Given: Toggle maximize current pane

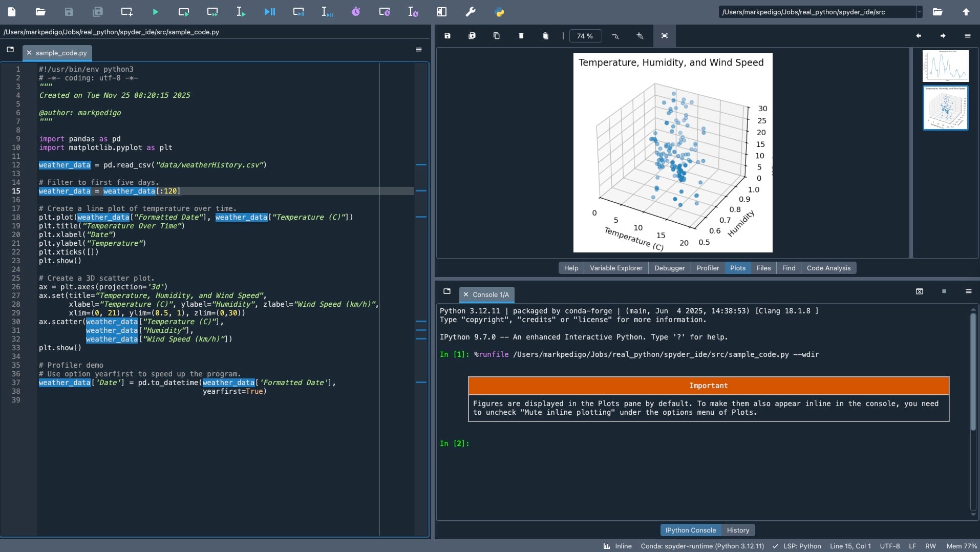Looking at the screenshot, I should click(x=441, y=12).
